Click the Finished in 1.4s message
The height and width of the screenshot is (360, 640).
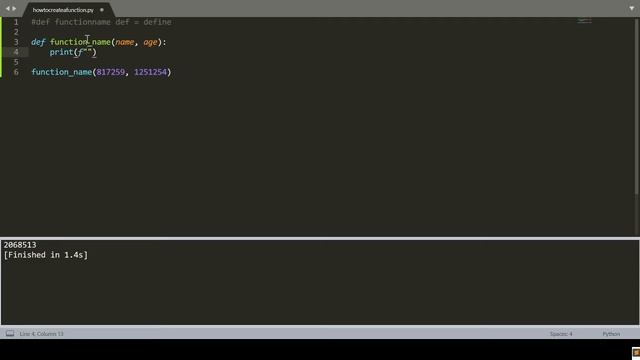(46, 255)
